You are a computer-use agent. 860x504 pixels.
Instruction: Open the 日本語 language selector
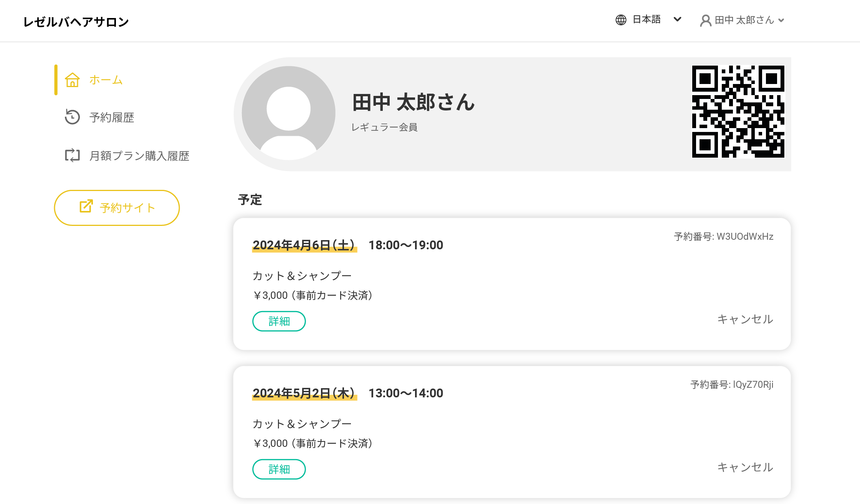pos(647,20)
